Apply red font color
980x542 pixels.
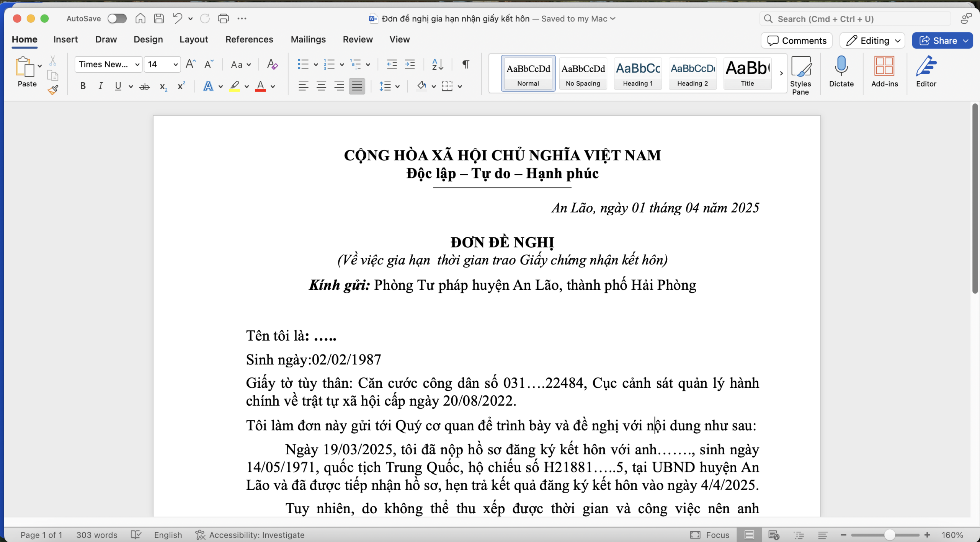coord(260,86)
